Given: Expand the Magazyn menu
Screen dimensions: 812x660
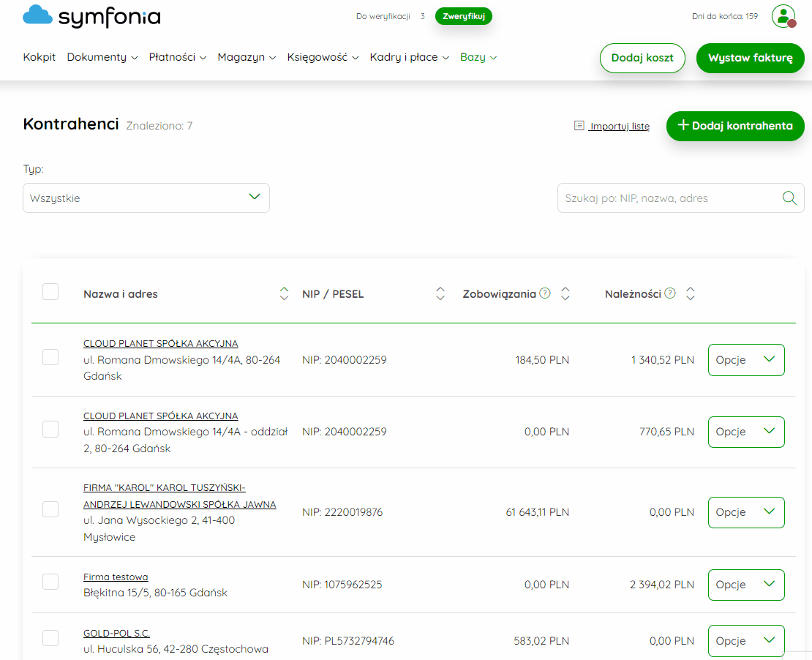Looking at the screenshot, I should tap(247, 57).
